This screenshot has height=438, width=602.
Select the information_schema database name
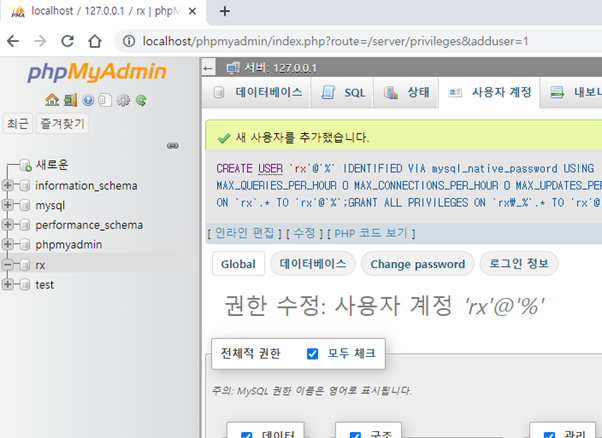pyautogui.click(x=86, y=186)
